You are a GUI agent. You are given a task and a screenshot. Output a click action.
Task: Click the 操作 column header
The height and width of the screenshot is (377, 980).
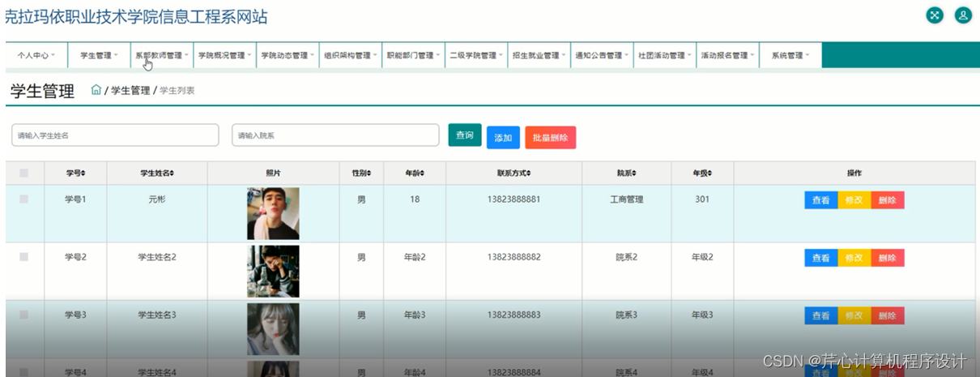[854, 174]
